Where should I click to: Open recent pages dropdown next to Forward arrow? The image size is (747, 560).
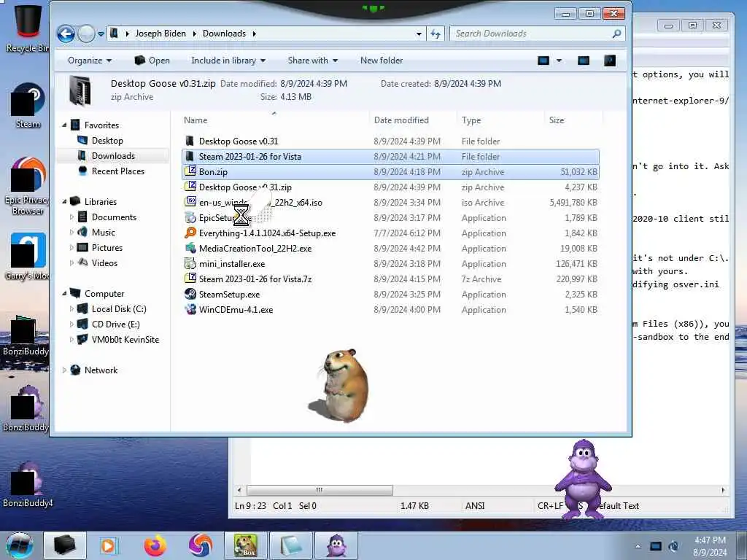tap(101, 34)
